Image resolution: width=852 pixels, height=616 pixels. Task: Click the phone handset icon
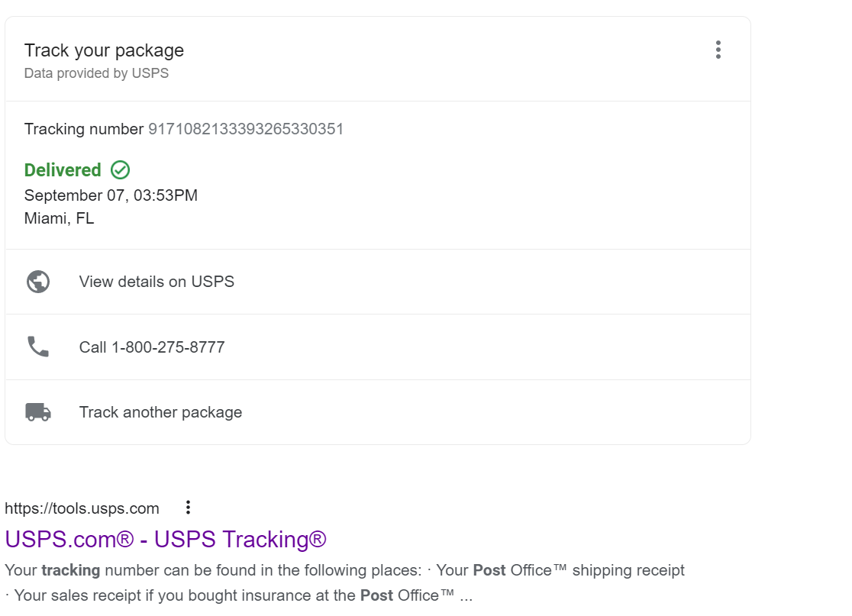coord(38,347)
